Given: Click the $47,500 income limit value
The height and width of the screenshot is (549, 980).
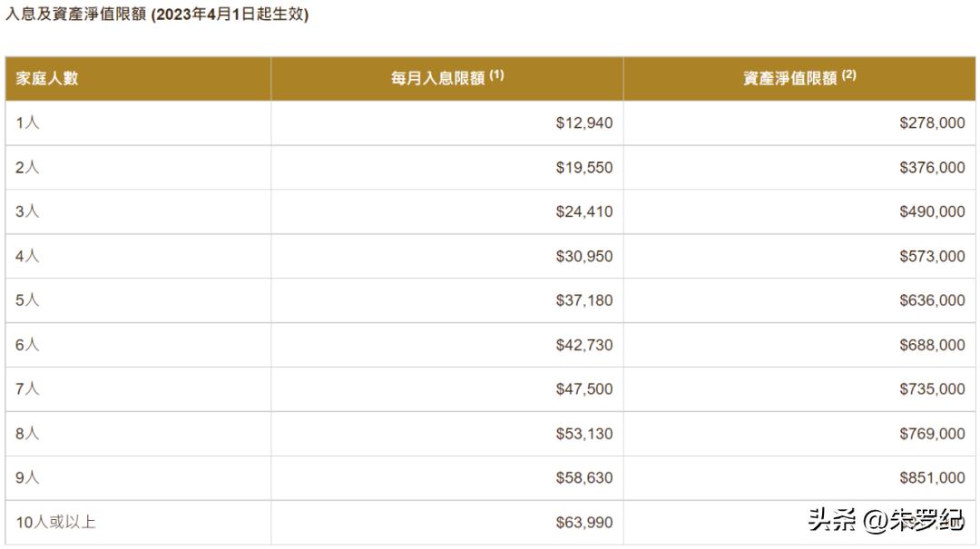Looking at the screenshot, I should (583, 389).
